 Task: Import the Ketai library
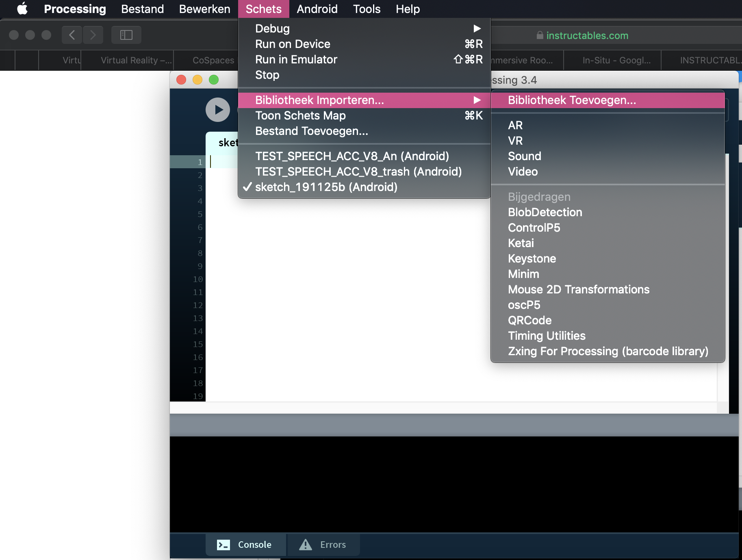tap(608, 243)
